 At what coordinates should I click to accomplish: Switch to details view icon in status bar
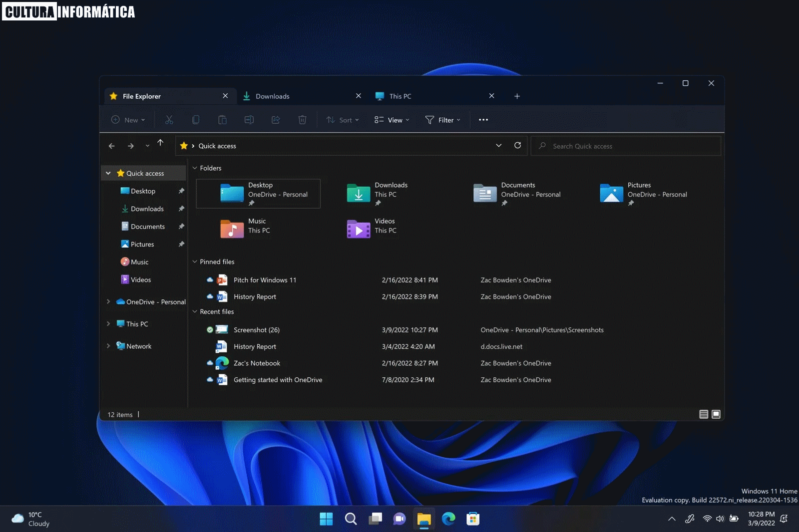[x=704, y=414]
